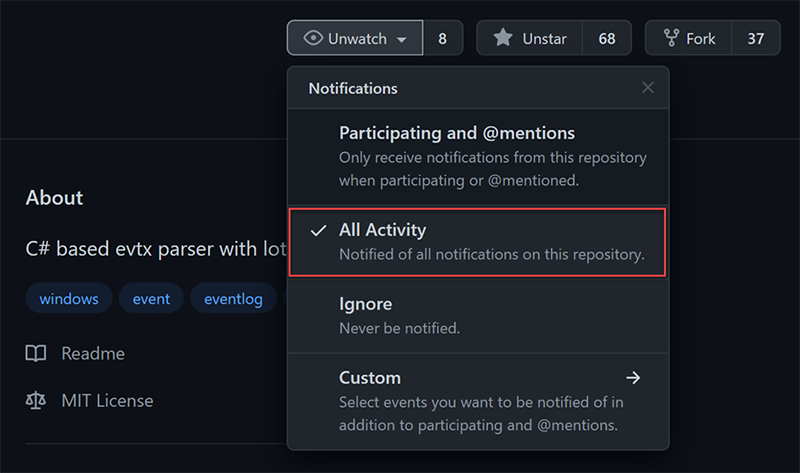Viewport: 800px width, 473px height.
Task: Open the eventlog topic tag
Action: point(233,298)
